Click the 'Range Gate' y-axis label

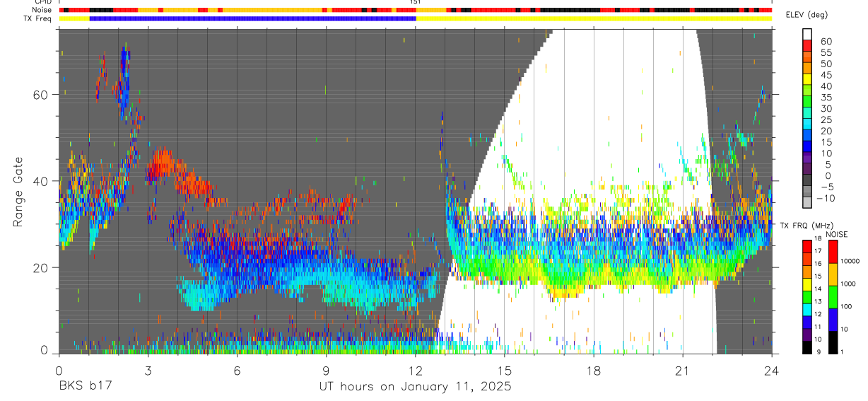point(19,192)
